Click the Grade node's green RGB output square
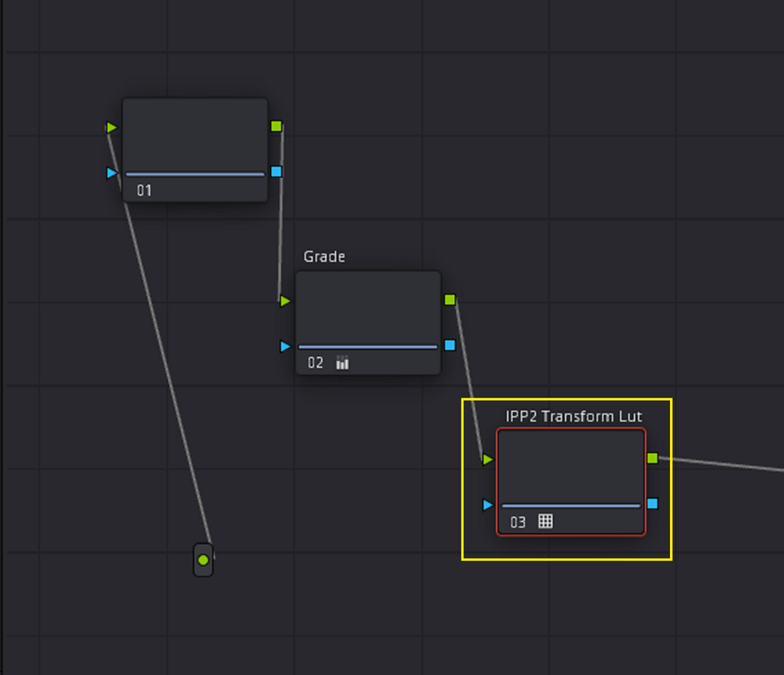Image resolution: width=784 pixels, height=675 pixels. tap(450, 300)
